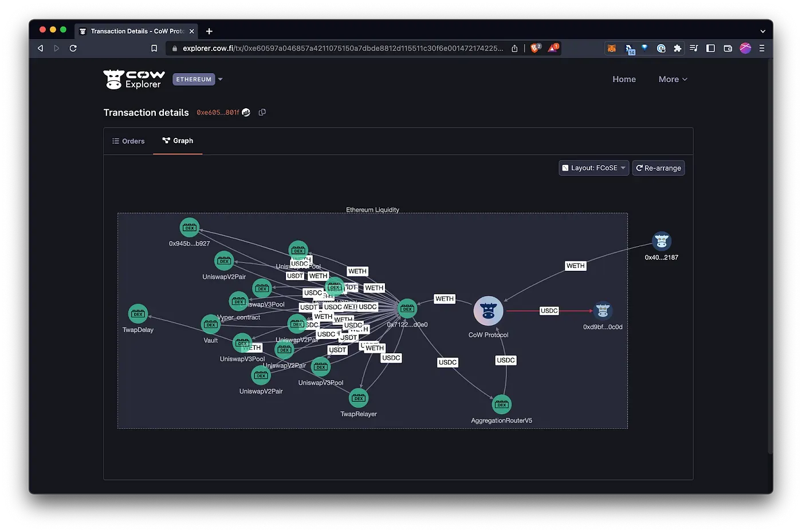Open the Layout: FCoSE dropdown
802x532 pixels.
point(593,168)
